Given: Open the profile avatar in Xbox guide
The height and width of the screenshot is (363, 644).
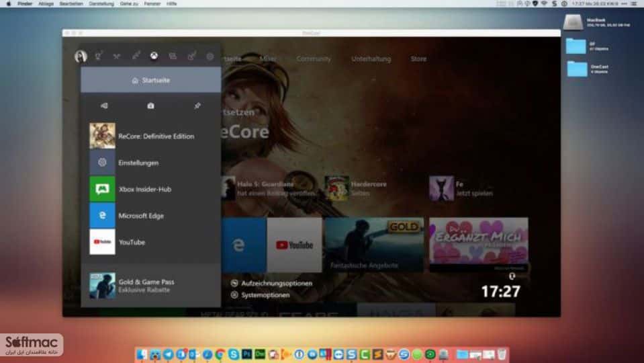Looking at the screenshot, I should click(x=81, y=56).
